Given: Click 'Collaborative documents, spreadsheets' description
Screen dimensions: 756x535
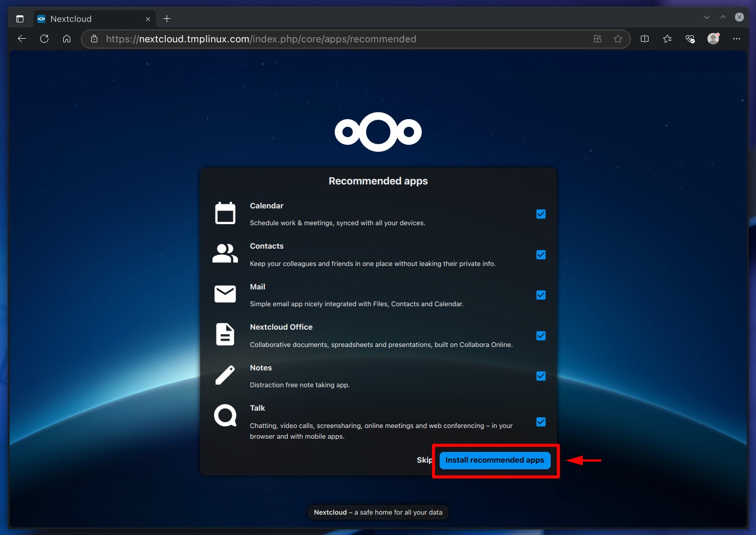Looking at the screenshot, I should (x=381, y=345).
